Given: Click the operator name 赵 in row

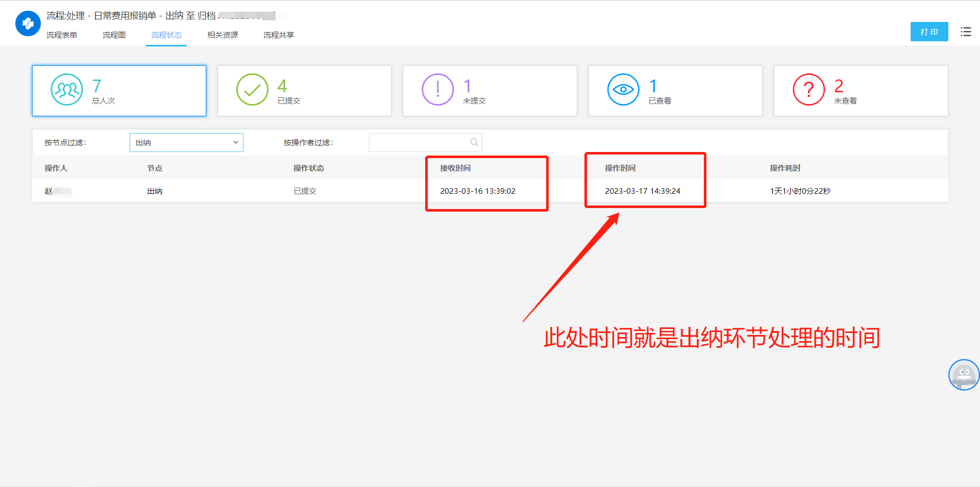Looking at the screenshot, I should [x=48, y=191].
